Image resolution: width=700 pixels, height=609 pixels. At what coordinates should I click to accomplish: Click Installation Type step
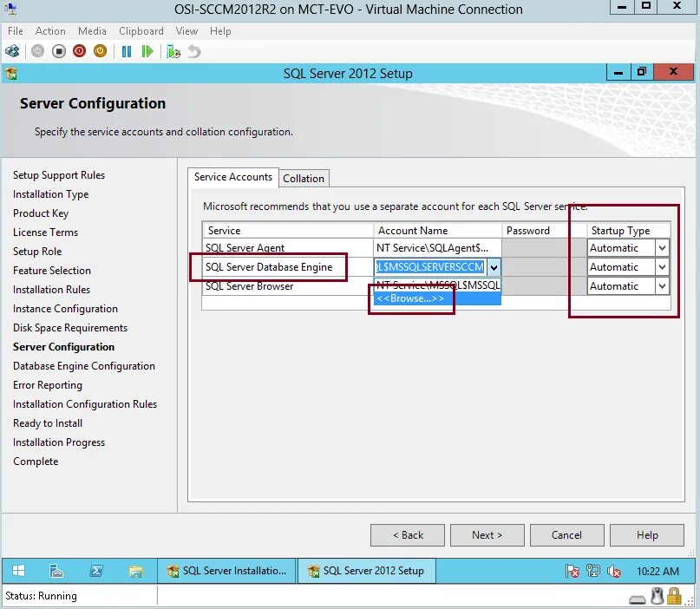pyautogui.click(x=51, y=194)
